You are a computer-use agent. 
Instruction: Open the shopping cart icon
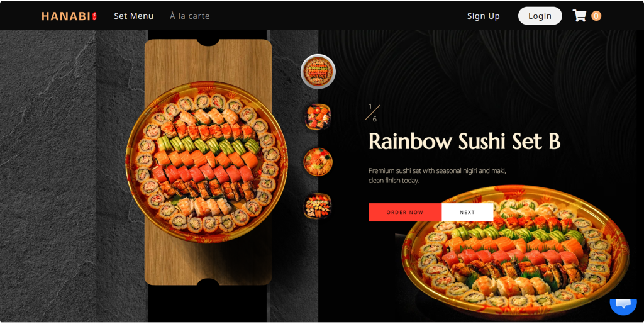tap(579, 16)
